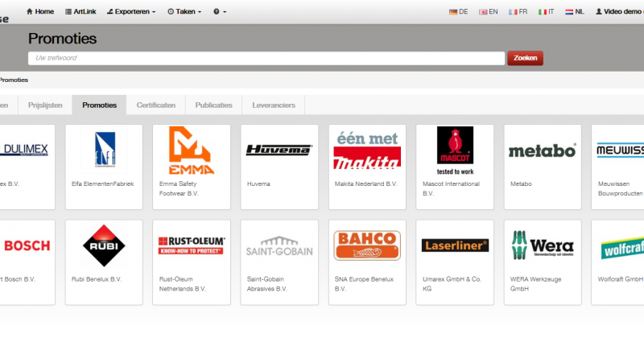
Task: Go to the Home page
Action: pos(39,11)
